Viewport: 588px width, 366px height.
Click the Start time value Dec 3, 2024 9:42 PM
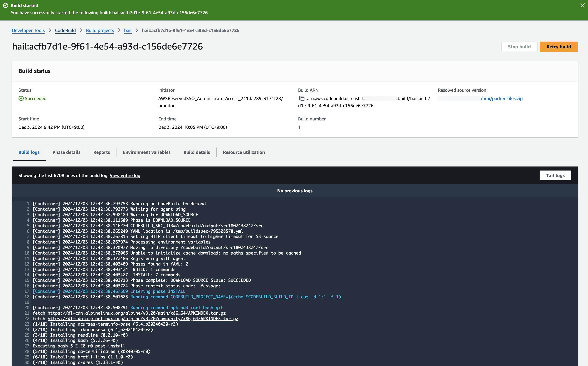point(52,127)
